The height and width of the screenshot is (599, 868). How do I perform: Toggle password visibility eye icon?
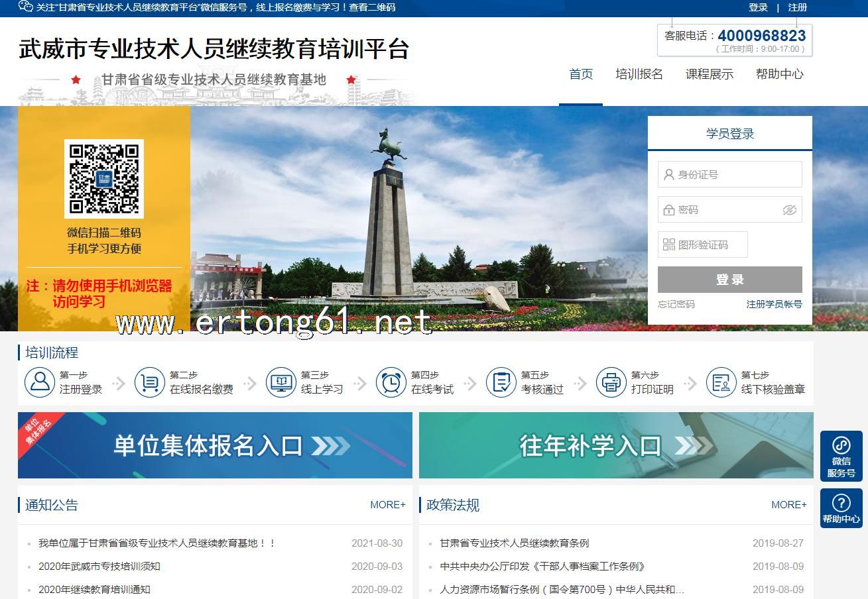click(788, 210)
